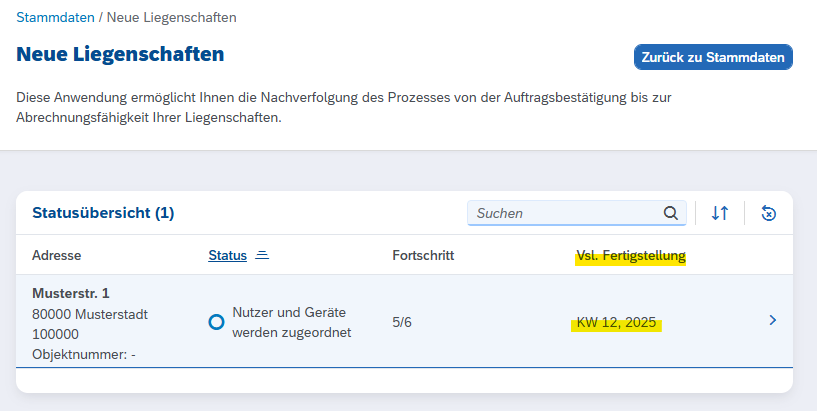
Task: Click the 5/6 progress value
Action: coord(402,322)
